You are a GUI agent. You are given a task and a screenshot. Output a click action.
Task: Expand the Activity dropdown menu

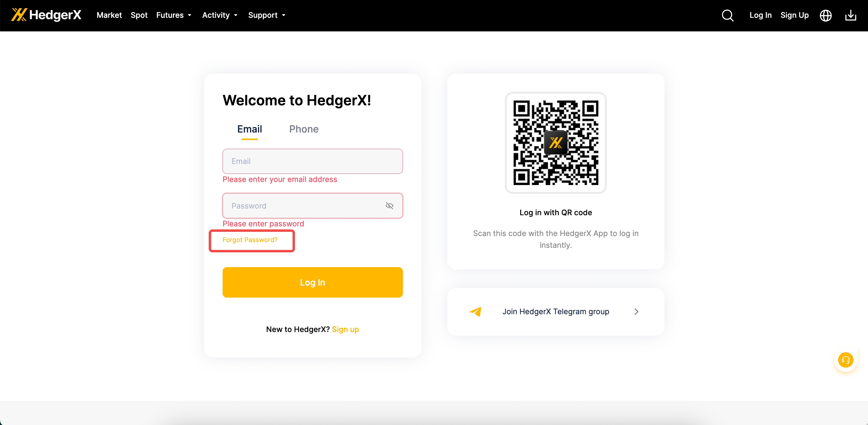(x=220, y=15)
